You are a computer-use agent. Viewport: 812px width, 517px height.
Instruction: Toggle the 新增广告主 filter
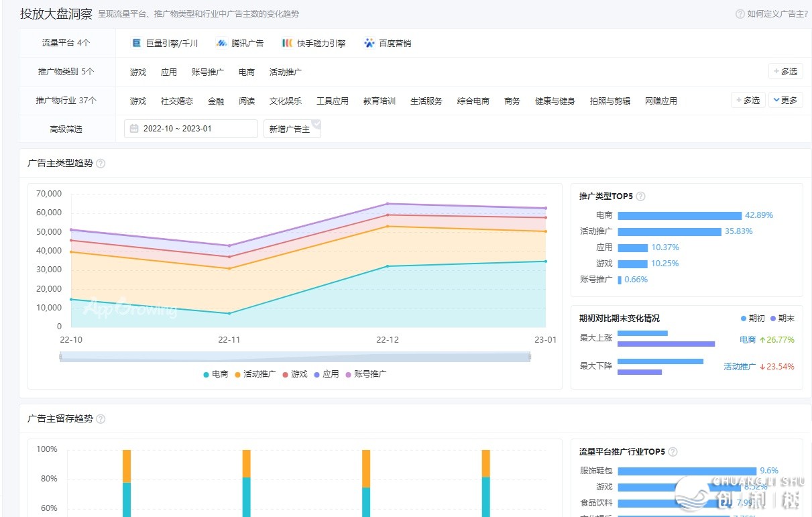pyautogui.click(x=292, y=129)
